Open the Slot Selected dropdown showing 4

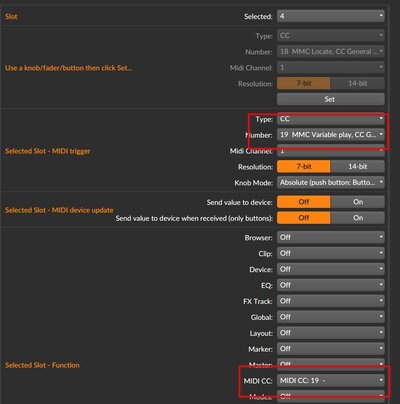[x=331, y=16]
